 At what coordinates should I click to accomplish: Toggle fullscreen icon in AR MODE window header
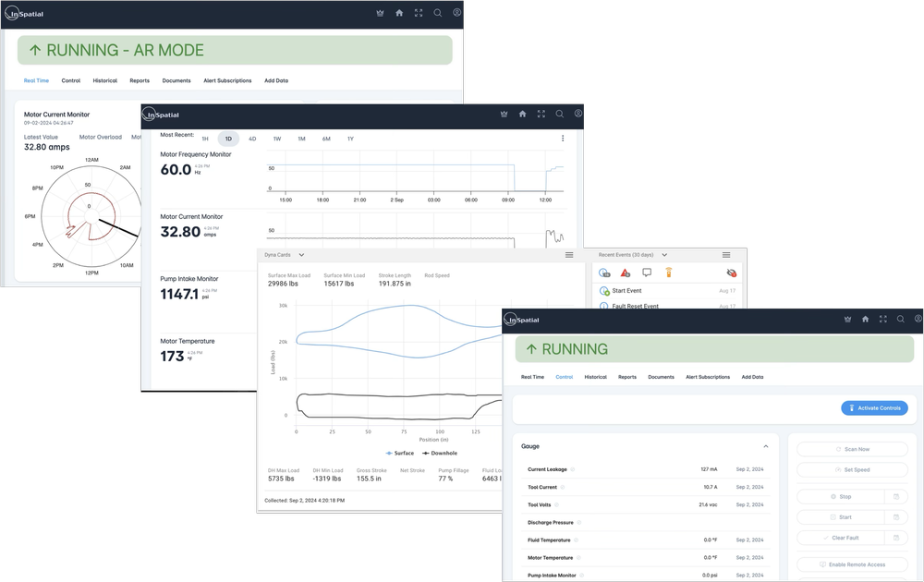419,13
